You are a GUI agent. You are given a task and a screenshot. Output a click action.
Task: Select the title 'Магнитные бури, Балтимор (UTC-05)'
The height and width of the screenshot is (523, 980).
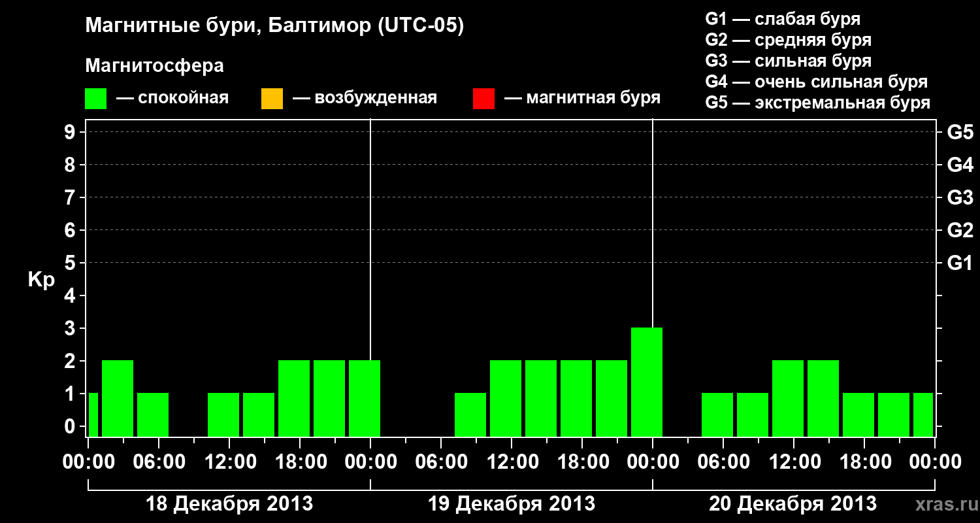click(x=274, y=27)
